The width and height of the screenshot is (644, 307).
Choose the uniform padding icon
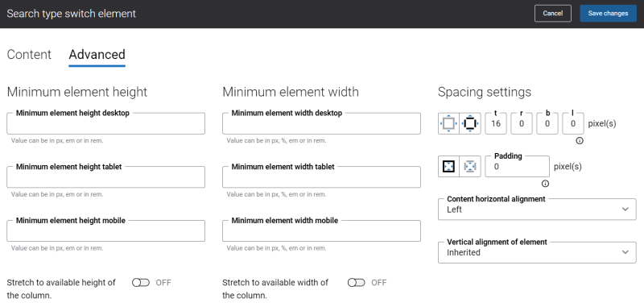448,167
